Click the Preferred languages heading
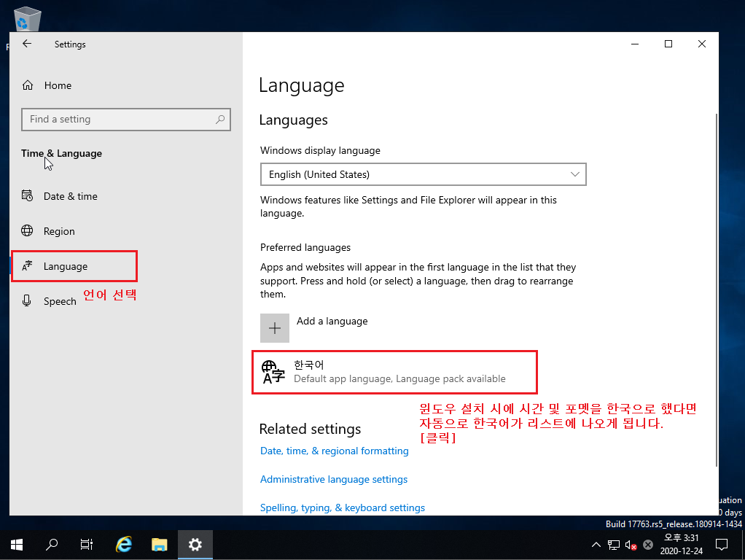This screenshot has height=560, width=745. pos(305,247)
